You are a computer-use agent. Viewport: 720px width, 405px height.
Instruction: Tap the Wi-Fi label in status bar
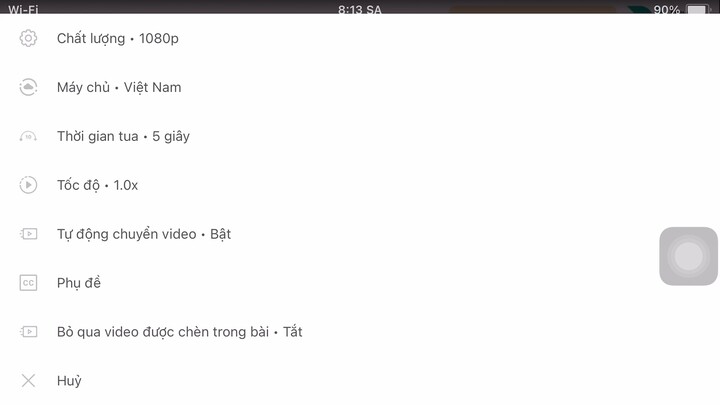click(x=23, y=9)
